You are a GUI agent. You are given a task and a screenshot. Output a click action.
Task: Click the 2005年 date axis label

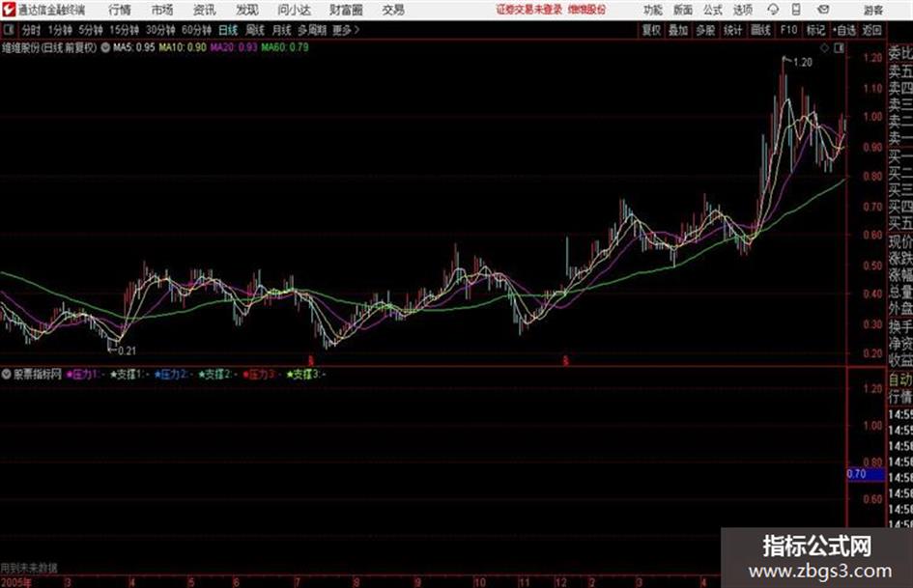[16, 582]
